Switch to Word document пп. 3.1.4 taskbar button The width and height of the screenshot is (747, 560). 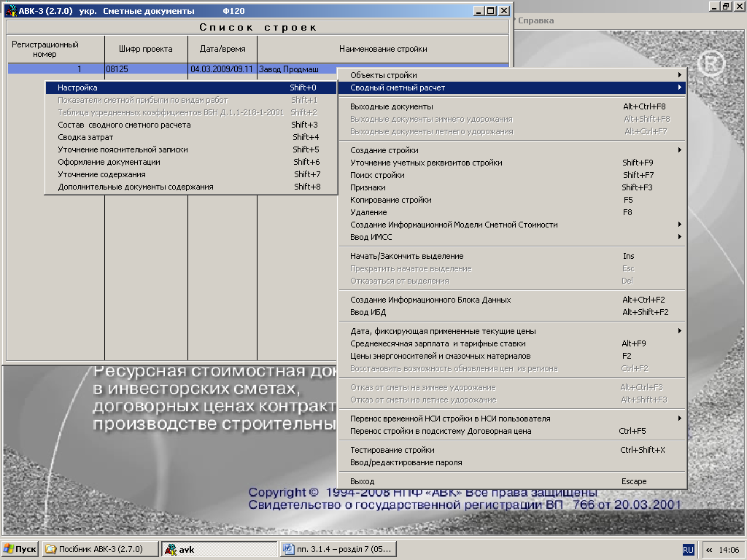338,549
